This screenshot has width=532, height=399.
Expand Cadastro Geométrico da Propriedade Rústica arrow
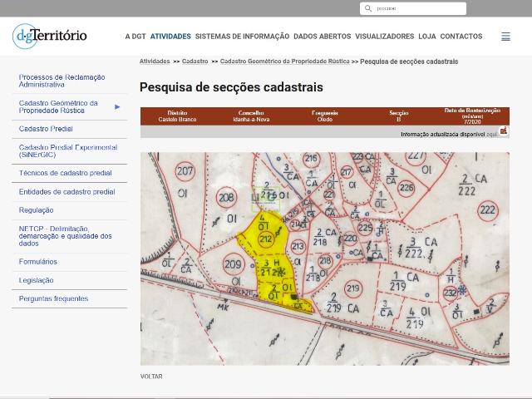click(117, 106)
